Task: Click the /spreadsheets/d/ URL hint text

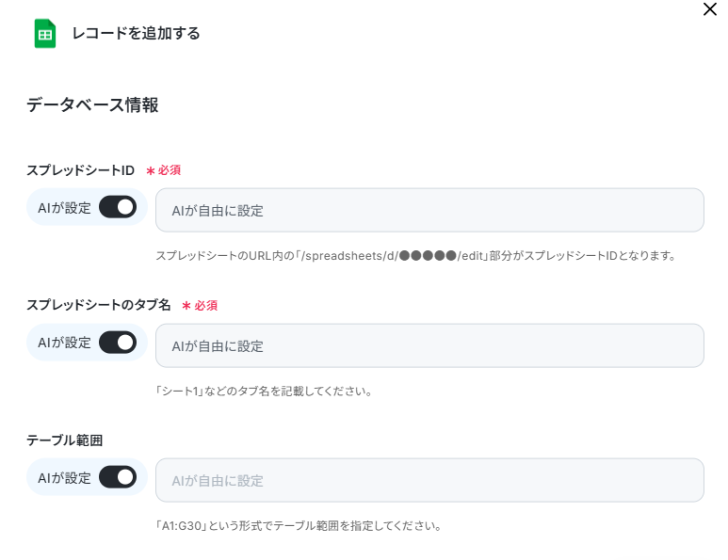Action: [x=415, y=256]
